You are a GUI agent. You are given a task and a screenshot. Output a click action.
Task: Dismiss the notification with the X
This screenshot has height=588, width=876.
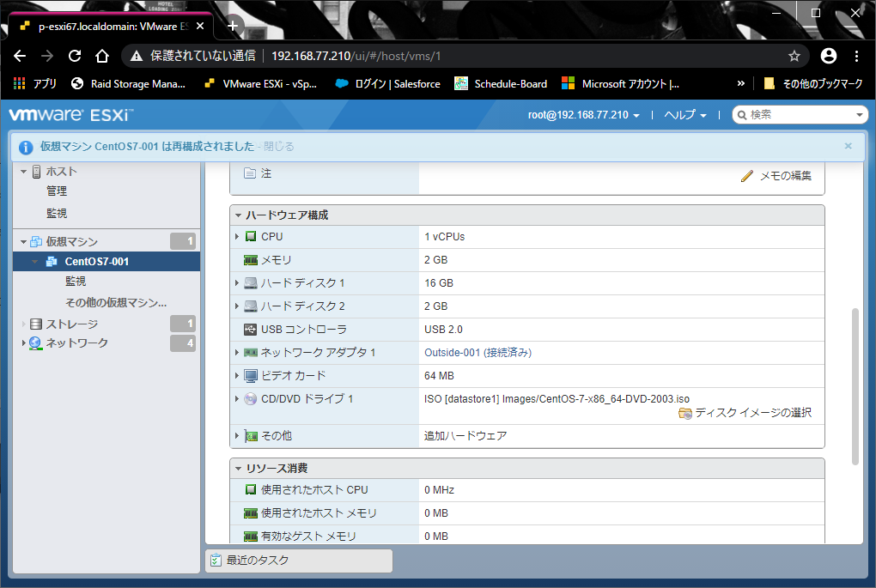pyautogui.click(x=848, y=146)
